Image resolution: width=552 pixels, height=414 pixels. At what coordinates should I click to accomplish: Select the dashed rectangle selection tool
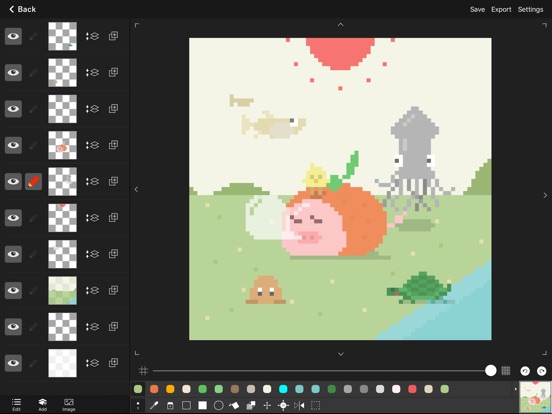[315, 406]
